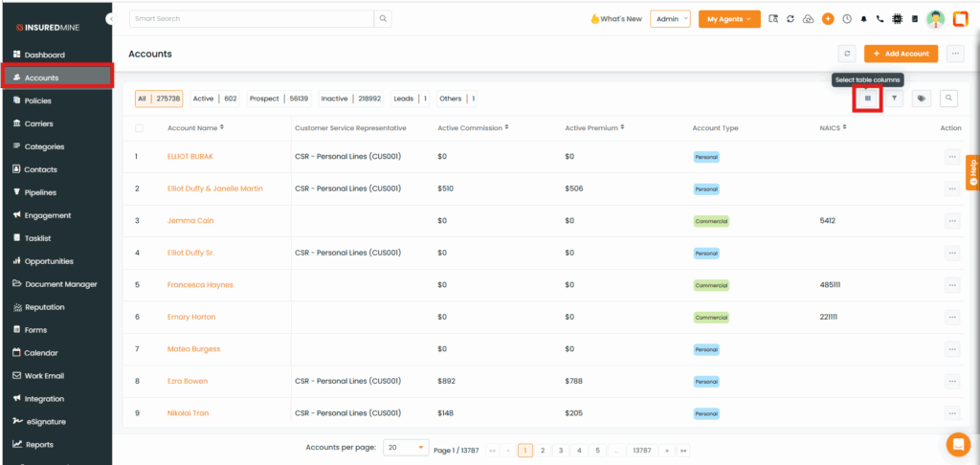This screenshot has height=465, width=980.
Task: Open the orange chat bubble widget
Action: [957, 445]
